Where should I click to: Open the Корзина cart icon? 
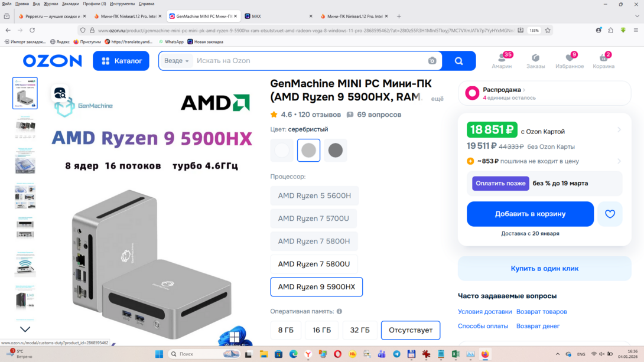point(603,61)
